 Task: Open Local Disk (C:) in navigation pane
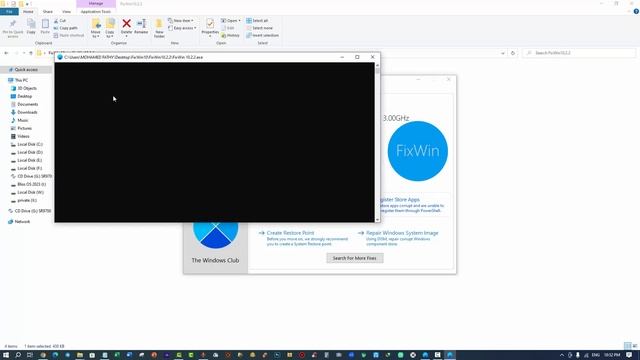[30, 144]
